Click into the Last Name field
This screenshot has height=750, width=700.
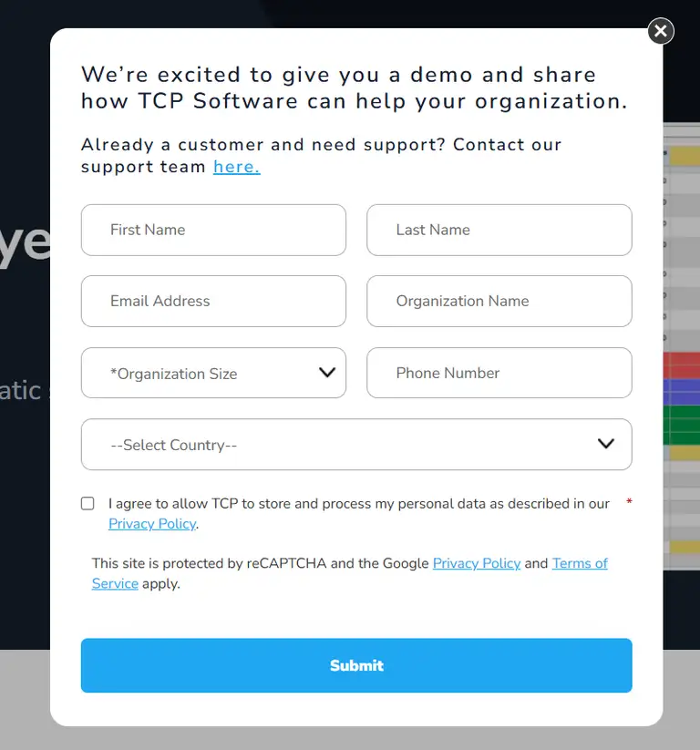coord(499,230)
